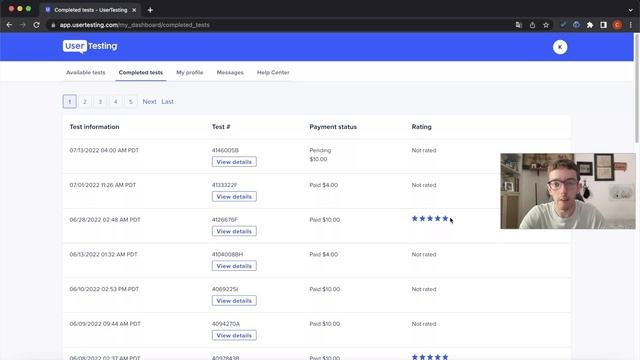Image resolution: width=640 pixels, height=360 pixels.
Task: Click the site lock icon in address bar
Action: pyautogui.click(x=53, y=25)
